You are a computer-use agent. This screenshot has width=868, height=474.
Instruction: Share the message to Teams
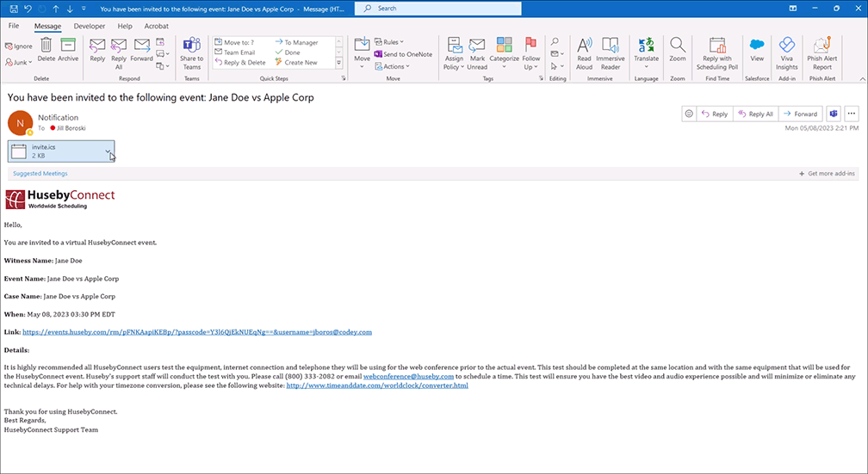(x=191, y=53)
